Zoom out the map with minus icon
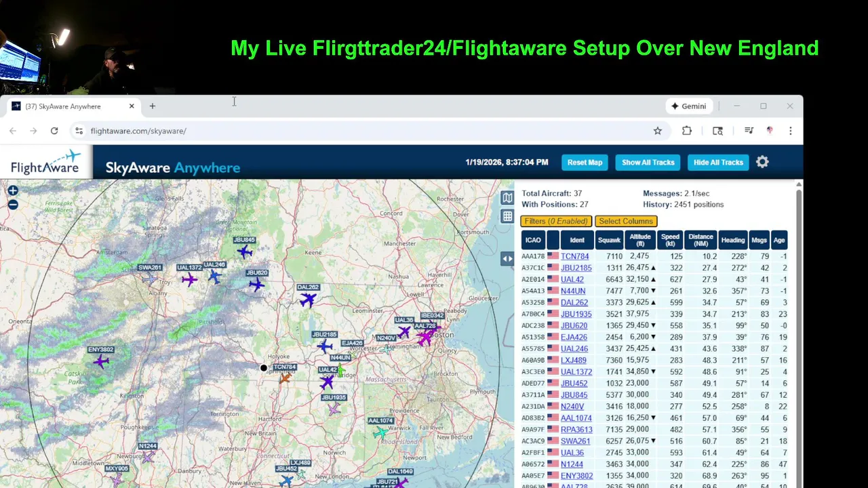Viewport: 868px width, 488px height. click(13, 205)
